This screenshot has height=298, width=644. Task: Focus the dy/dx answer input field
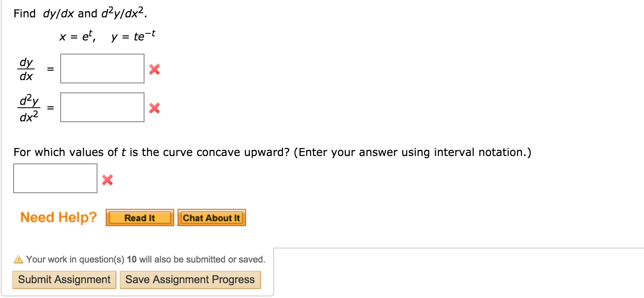point(102,69)
